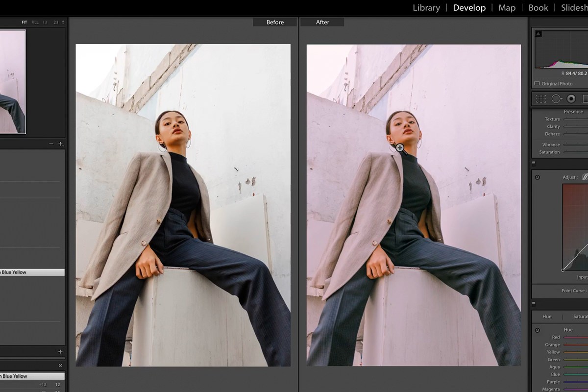Screen dimensions: 588x392
Task: Adjust the Purple hue slider
Action: (x=575, y=382)
